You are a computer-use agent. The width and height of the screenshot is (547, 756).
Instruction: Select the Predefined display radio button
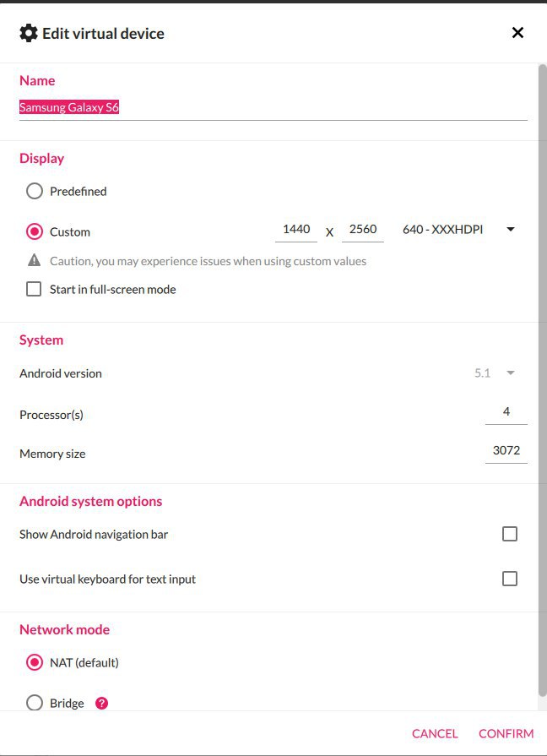[x=35, y=191]
